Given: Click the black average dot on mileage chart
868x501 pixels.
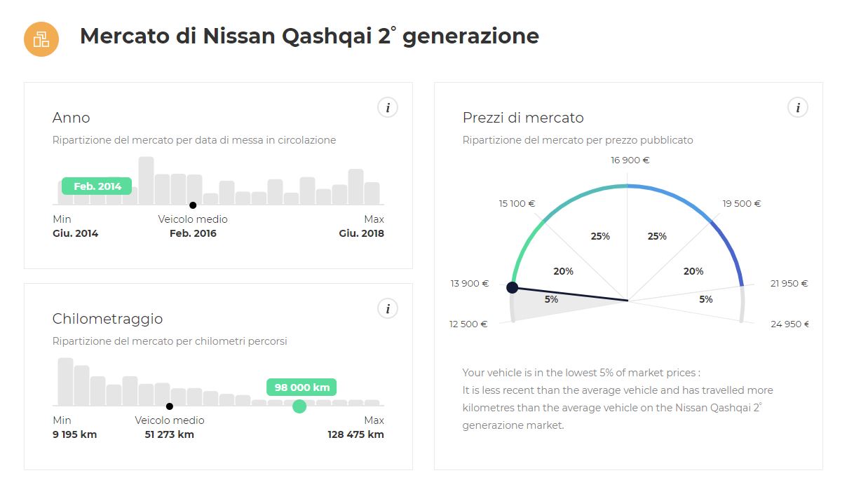Looking at the screenshot, I should coord(170,406).
